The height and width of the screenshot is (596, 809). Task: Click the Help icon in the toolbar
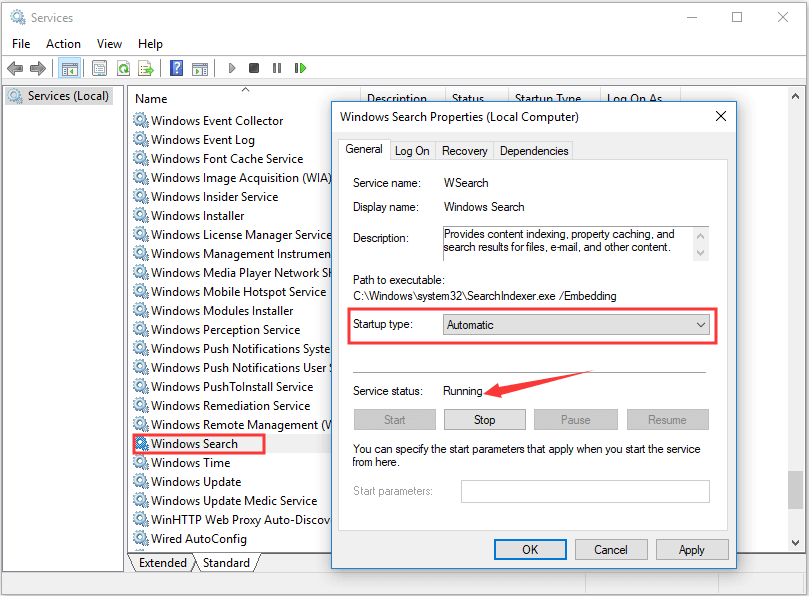pos(175,68)
